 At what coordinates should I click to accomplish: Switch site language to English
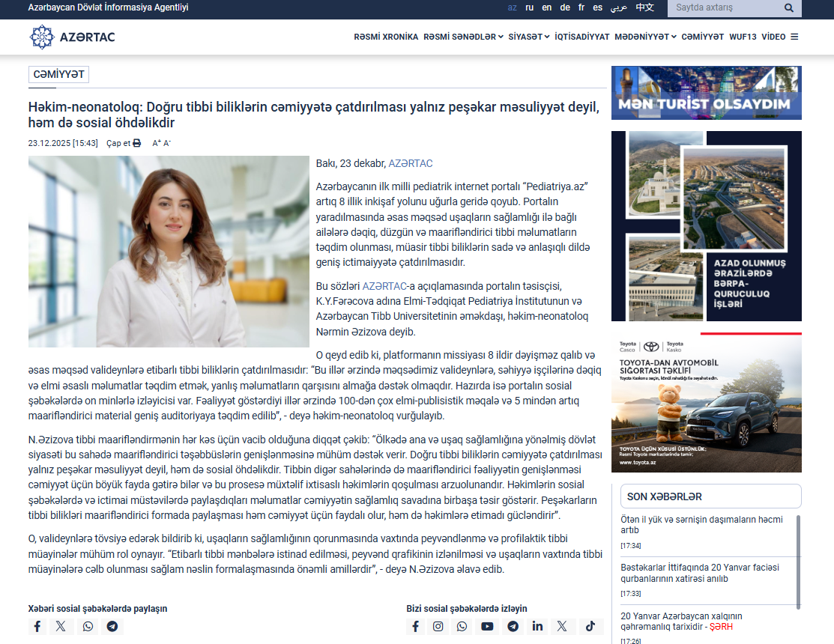click(546, 8)
